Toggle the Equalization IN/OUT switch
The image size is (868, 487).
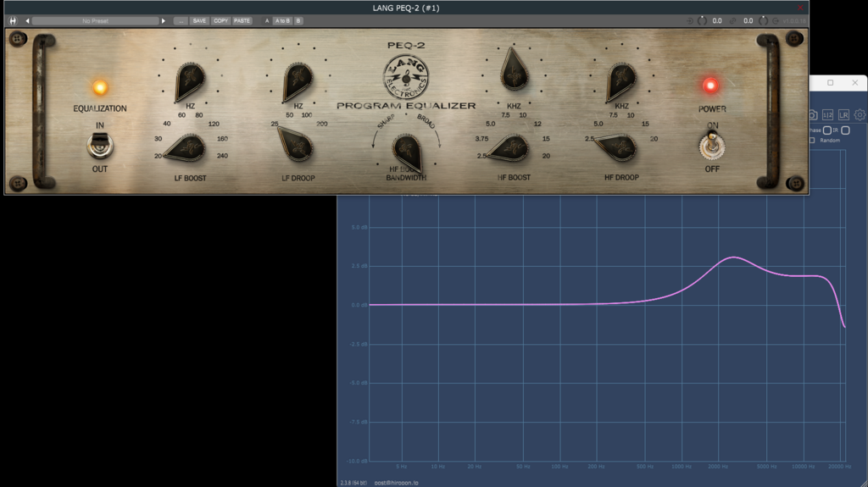point(100,146)
